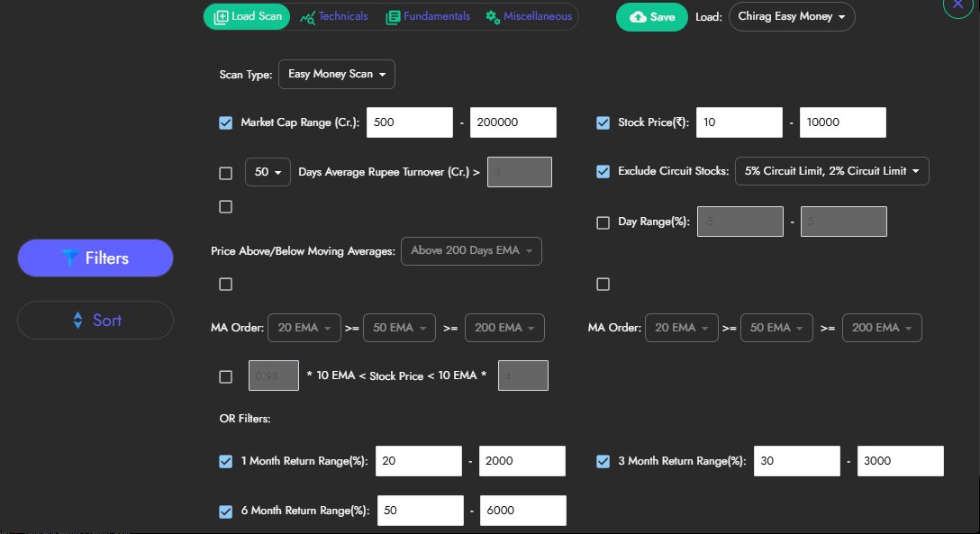Viewport: 980px width, 534px height.
Task: Open right MA Order 200 EMA dropdown
Action: pyautogui.click(x=882, y=328)
